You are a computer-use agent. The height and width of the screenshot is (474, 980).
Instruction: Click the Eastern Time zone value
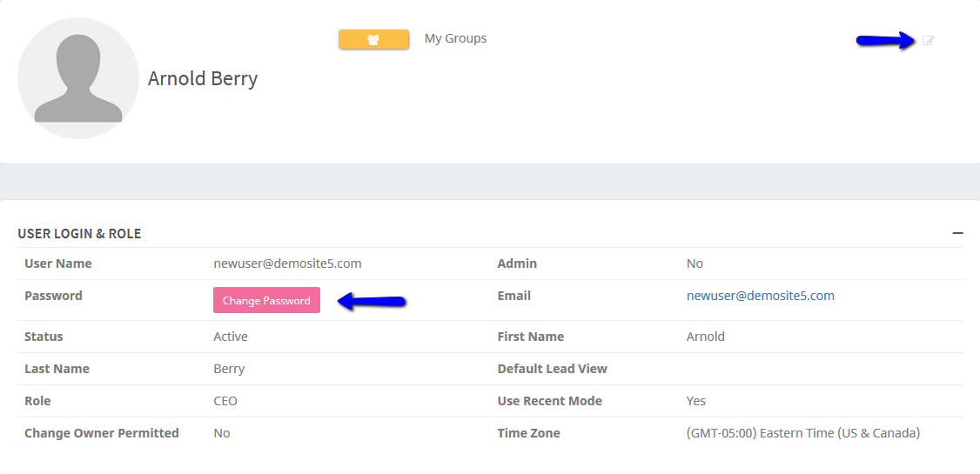[803, 433]
